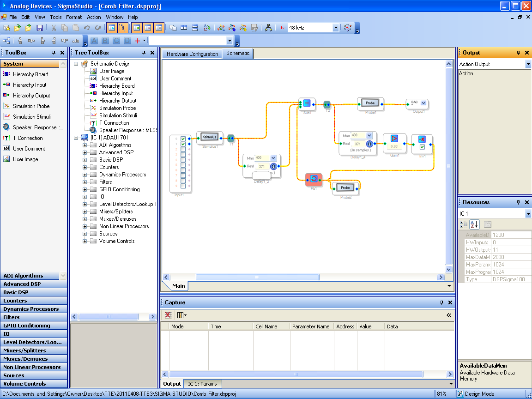
Task: Open the Action Output dropdown
Action: click(x=528, y=64)
